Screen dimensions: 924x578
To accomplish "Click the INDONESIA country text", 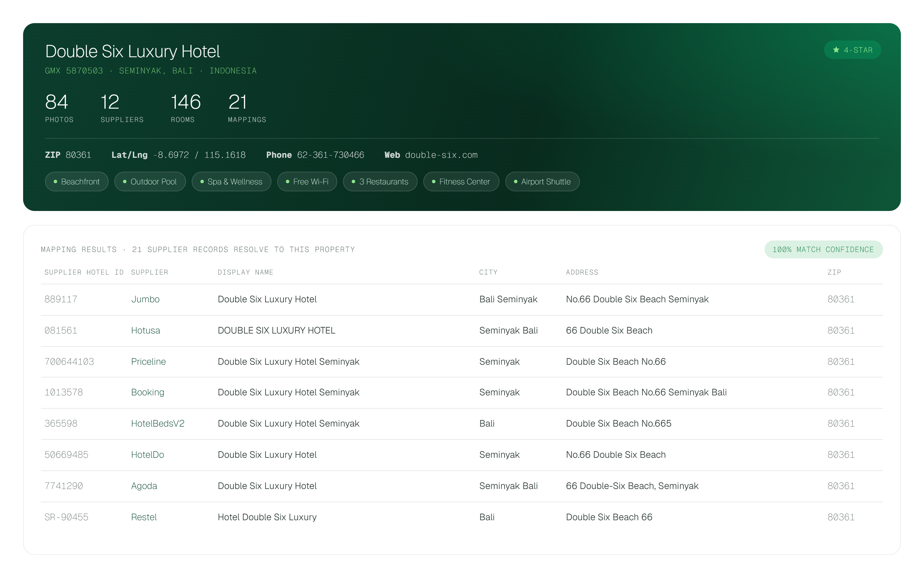I will click(x=233, y=71).
